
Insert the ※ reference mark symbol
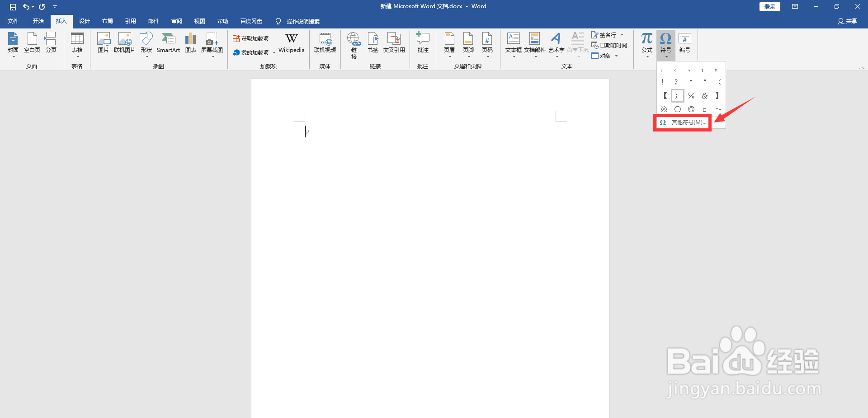tap(664, 109)
